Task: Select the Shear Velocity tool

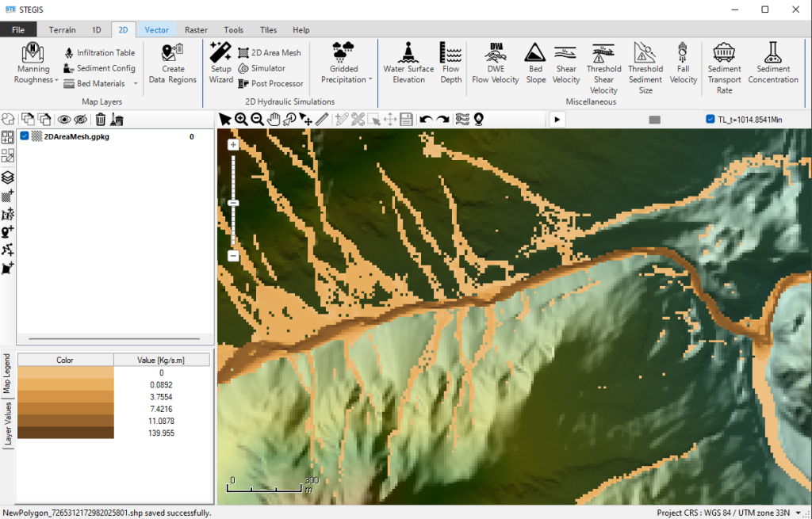Action: pos(565,63)
